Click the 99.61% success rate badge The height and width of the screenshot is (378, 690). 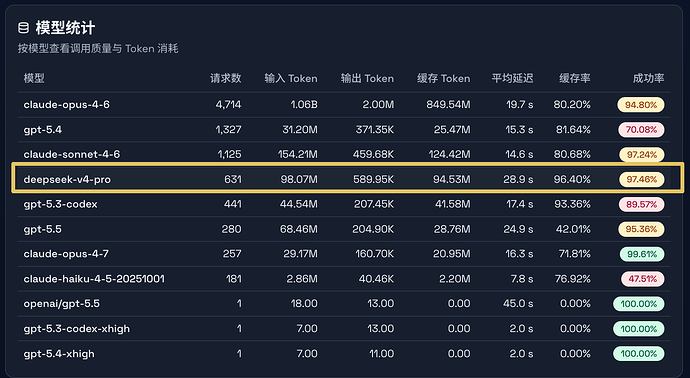point(642,254)
